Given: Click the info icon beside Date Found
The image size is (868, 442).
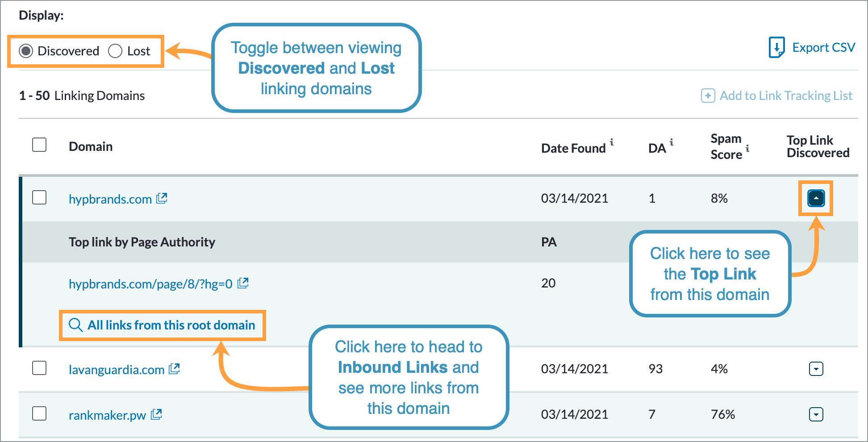Looking at the screenshot, I should (x=613, y=142).
